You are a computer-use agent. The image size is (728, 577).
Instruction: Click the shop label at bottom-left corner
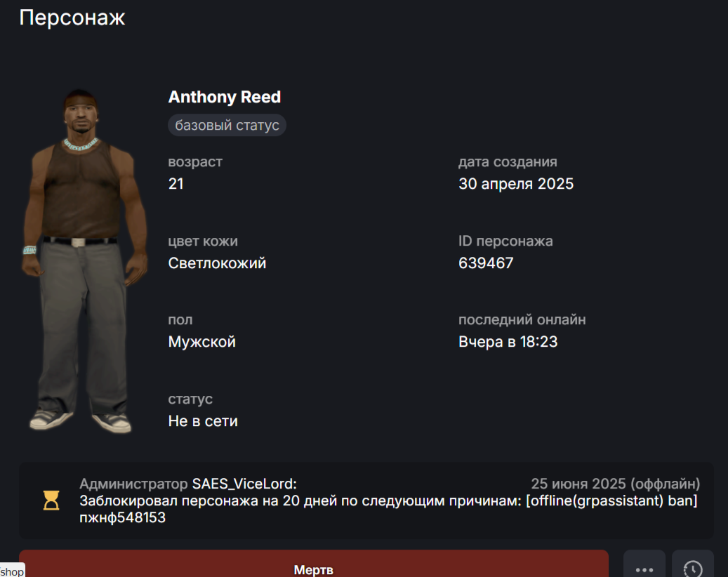point(12,571)
